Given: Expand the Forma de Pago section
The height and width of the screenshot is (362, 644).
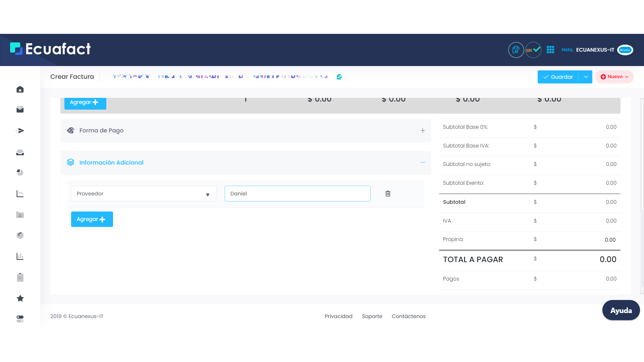Looking at the screenshot, I should 423,131.
